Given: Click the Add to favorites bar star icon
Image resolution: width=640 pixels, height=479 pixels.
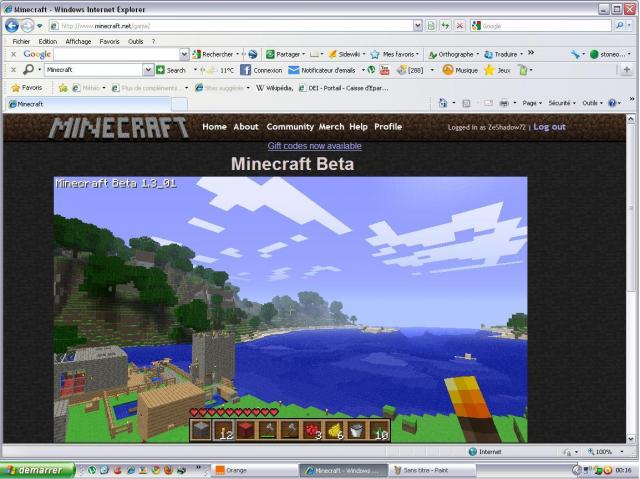Looking at the screenshot, I should tap(63, 88).
